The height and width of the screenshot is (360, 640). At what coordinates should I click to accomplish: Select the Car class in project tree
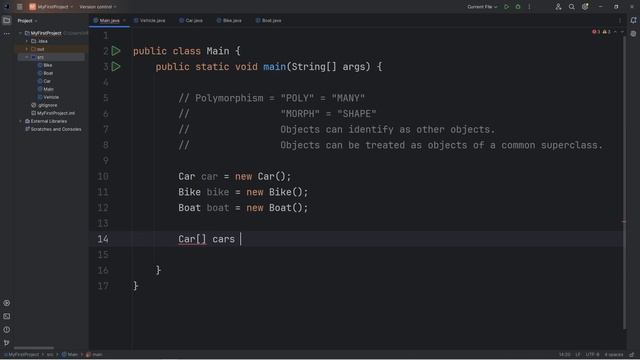(x=44, y=81)
